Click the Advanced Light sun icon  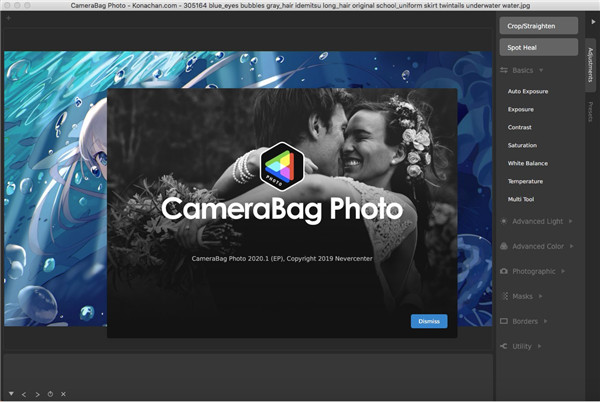(x=503, y=219)
